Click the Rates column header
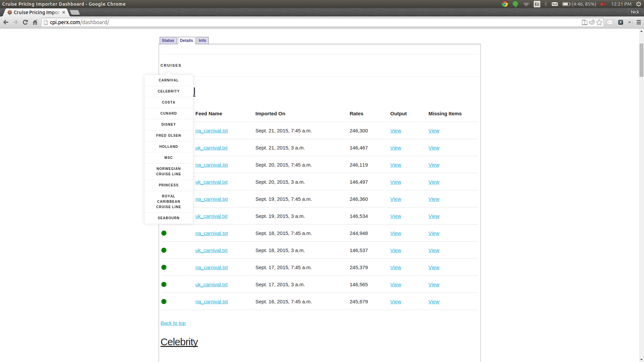The height and width of the screenshot is (362, 644). click(x=357, y=114)
